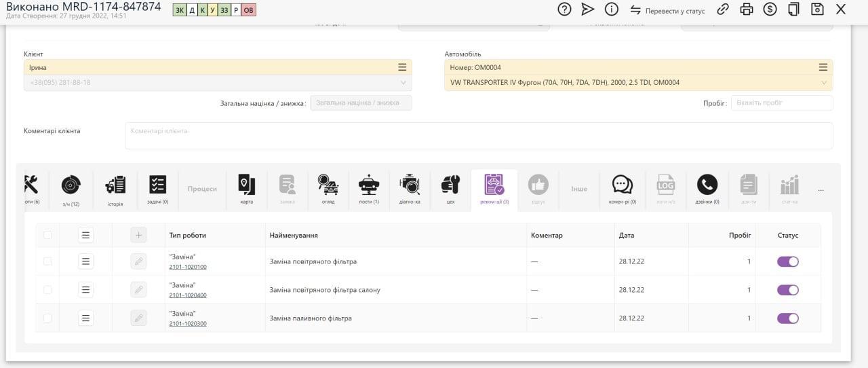Image resolution: width=868 pixels, height=368 pixels.
Task: Click 'Перевести у статус' button
Action: (x=667, y=10)
